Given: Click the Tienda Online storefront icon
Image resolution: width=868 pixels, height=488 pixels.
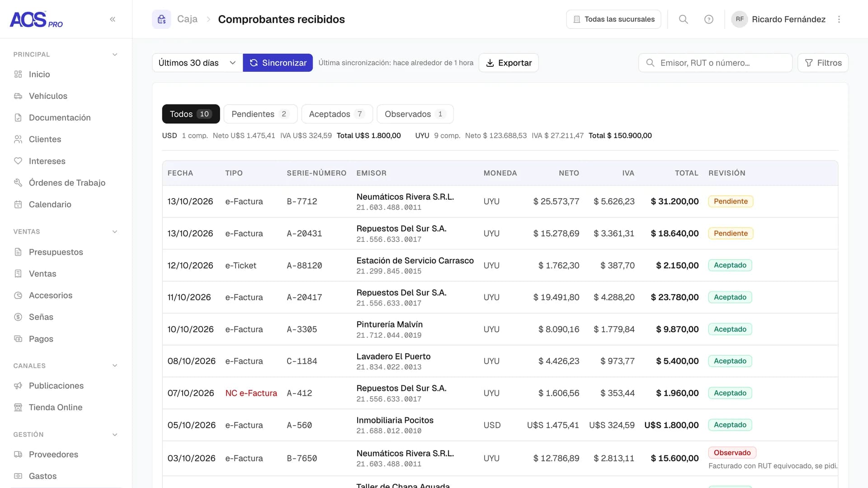Looking at the screenshot, I should click(18, 407).
